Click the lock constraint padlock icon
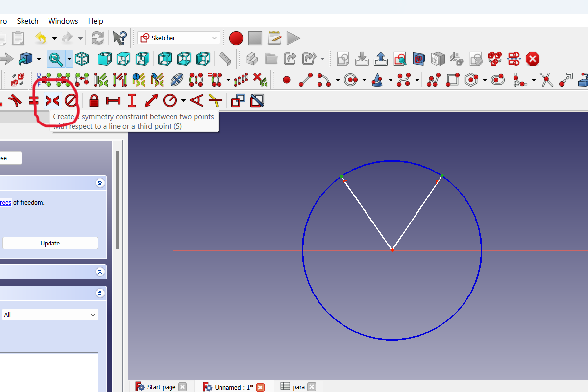 tap(94, 101)
